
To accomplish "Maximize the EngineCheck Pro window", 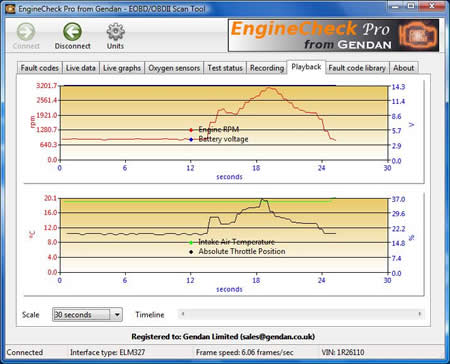I will [x=412, y=6].
